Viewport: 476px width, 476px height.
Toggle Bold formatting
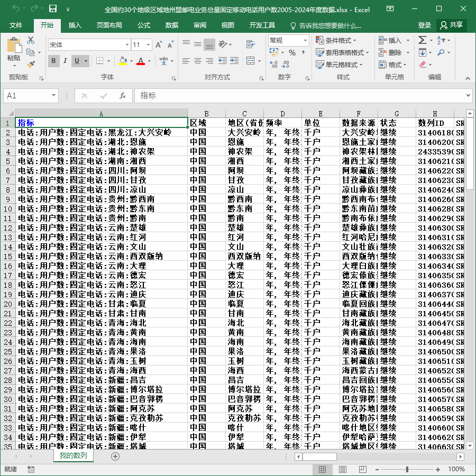54,61
